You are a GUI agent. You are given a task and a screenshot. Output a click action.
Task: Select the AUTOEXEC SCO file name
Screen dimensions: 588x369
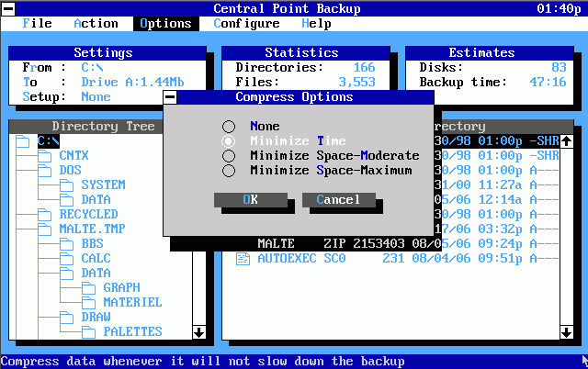pos(301,259)
